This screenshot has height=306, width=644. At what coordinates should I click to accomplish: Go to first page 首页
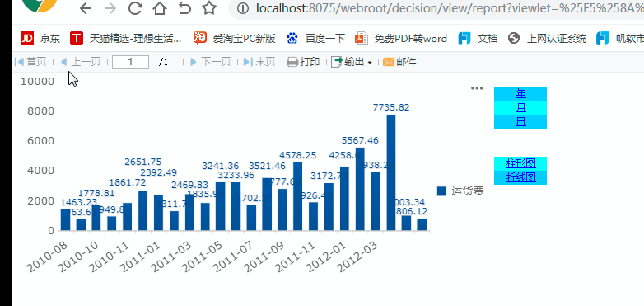30,62
